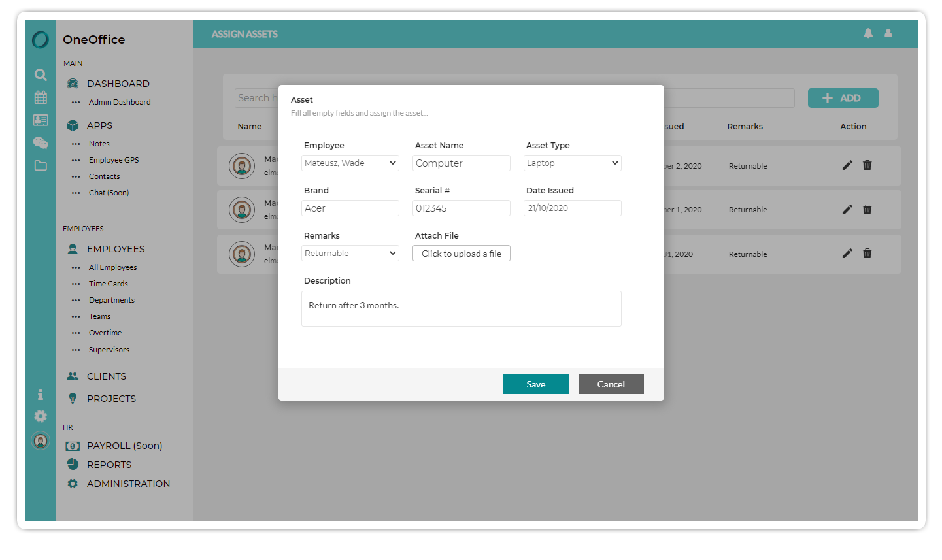Open Teams menu item
Image resolution: width=942 pixels, height=560 pixels.
[100, 316]
